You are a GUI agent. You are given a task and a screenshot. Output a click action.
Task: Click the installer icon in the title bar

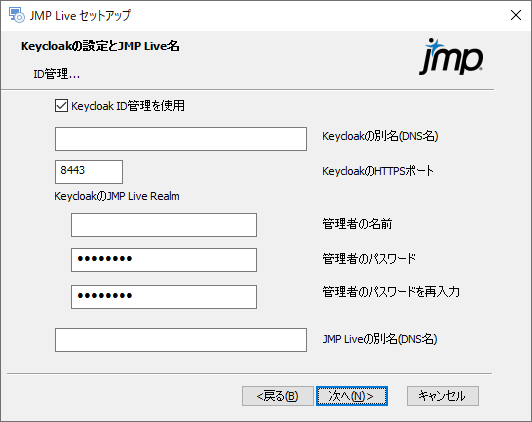(x=16, y=15)
